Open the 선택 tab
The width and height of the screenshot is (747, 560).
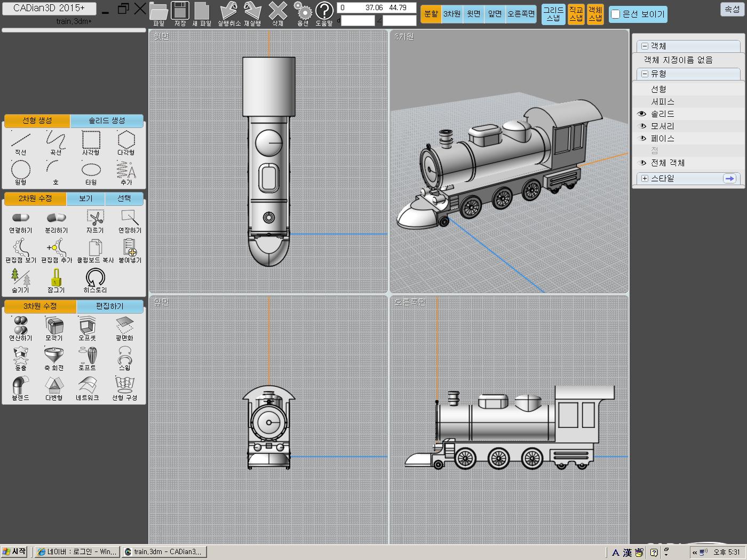click(124, 198)
